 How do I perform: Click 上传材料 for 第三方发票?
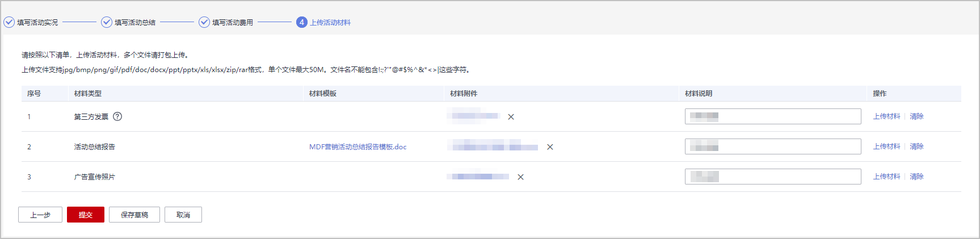[886, 116]
